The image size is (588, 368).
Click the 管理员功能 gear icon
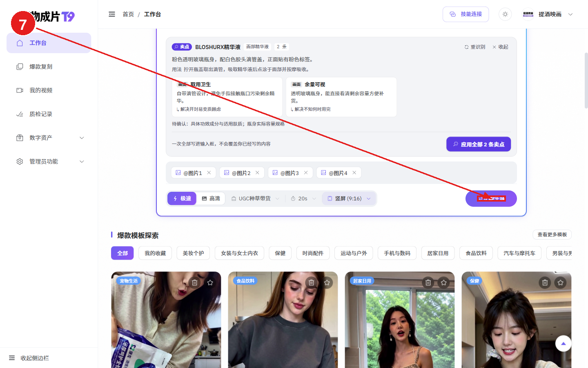[x=20, y=162]
